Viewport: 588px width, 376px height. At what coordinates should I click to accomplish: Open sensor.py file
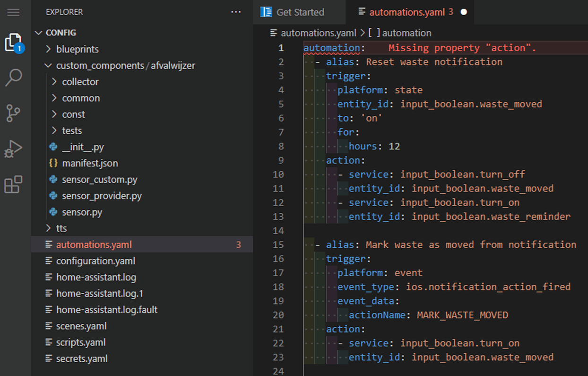click(142, 212)
